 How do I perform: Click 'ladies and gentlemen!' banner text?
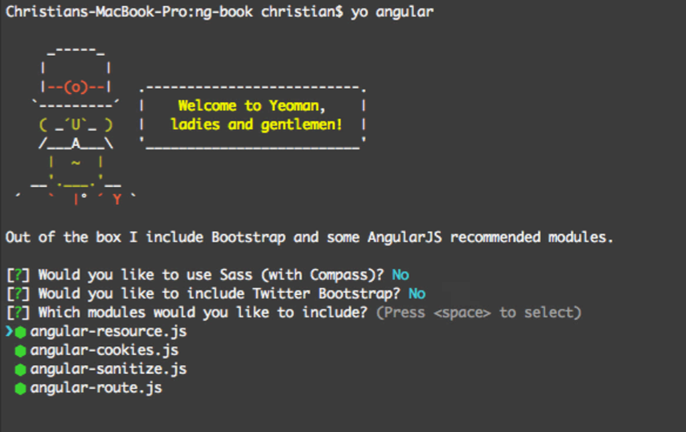pyautogui.click(x=256, y=125)
